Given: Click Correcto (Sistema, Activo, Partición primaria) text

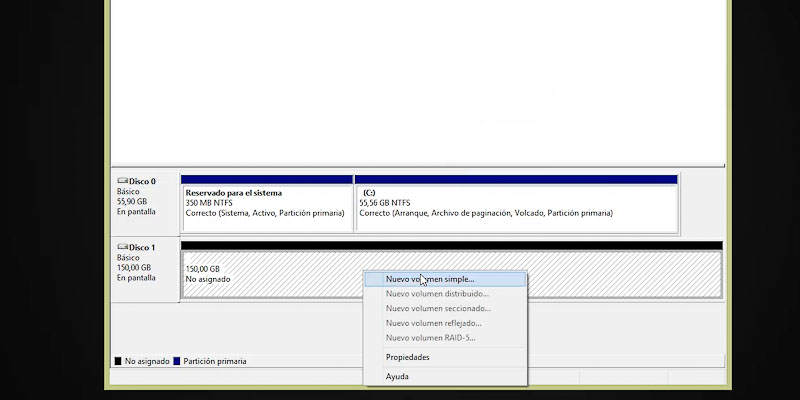Looking at the screenshot, I should pos(265,213).
